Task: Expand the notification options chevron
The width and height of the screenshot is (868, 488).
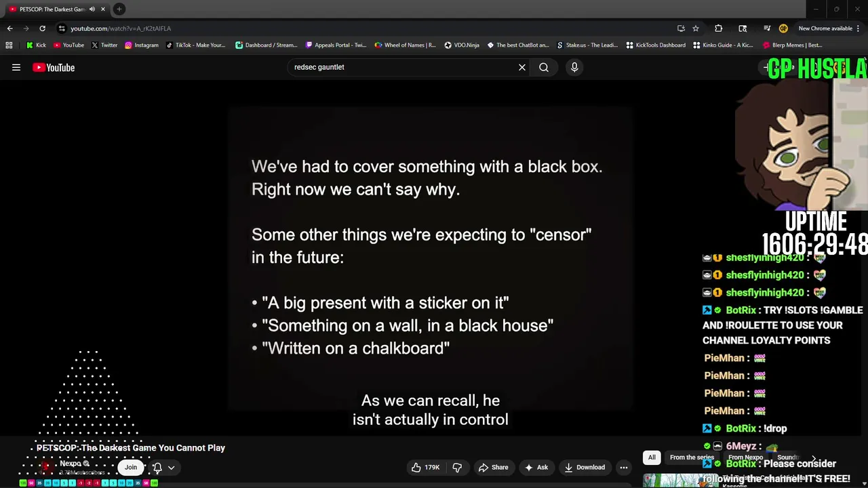Action: (x=172, y=467)
